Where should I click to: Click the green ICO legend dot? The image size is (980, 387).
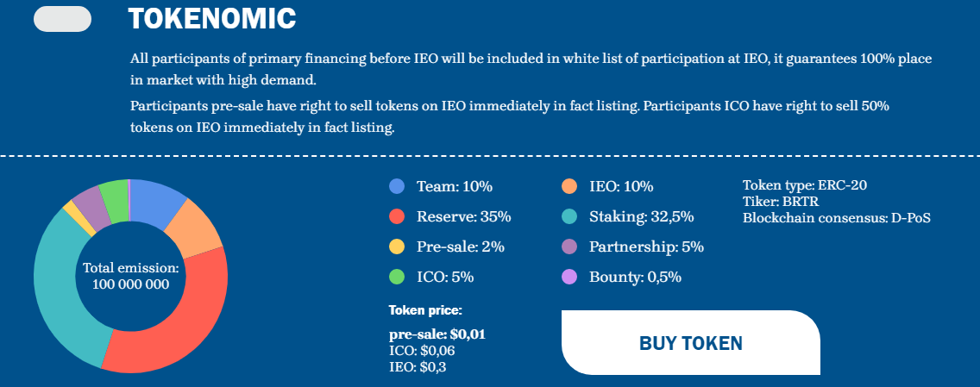click(x=397, y=277)
